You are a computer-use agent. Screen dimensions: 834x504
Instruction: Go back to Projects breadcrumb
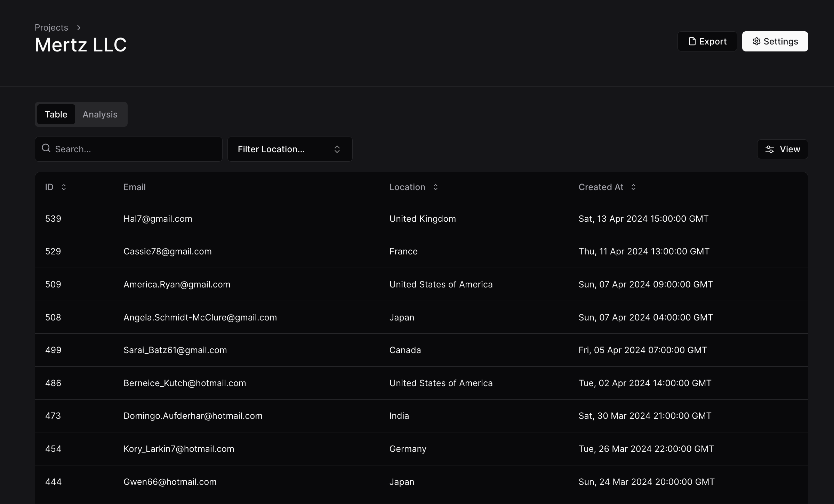pyautogui.click(x=51, y=27)
